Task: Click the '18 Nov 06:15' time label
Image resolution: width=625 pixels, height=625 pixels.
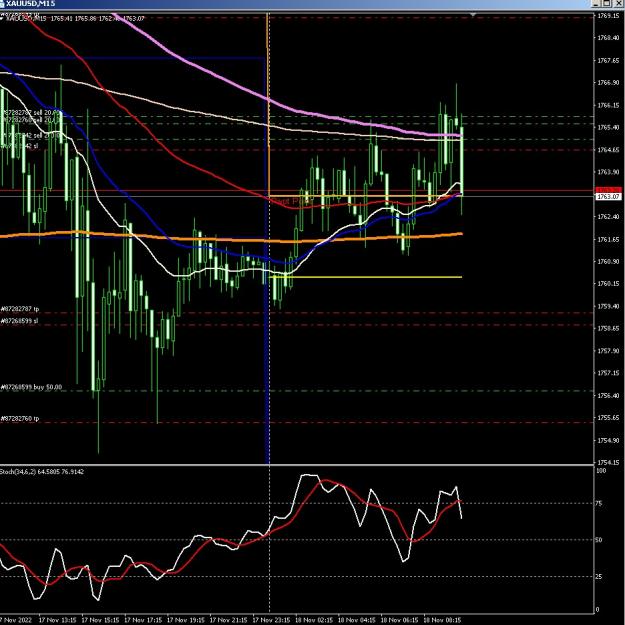Action: 399,620
